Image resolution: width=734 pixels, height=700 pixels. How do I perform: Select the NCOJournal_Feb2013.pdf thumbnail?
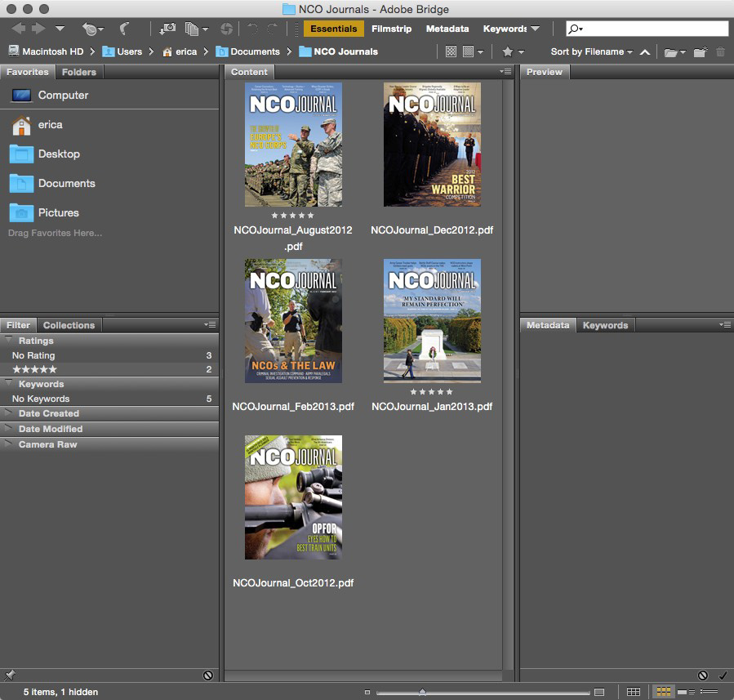point(293,321)
